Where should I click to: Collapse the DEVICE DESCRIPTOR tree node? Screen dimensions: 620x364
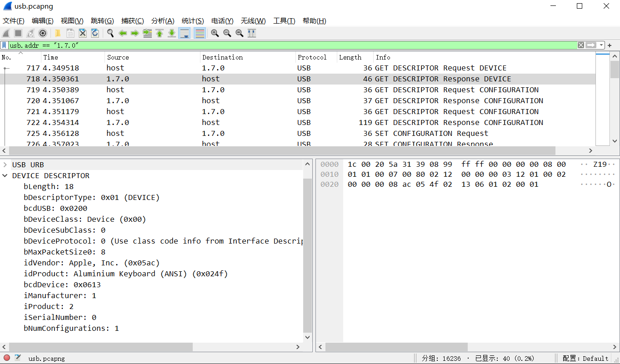pos(5,175)
